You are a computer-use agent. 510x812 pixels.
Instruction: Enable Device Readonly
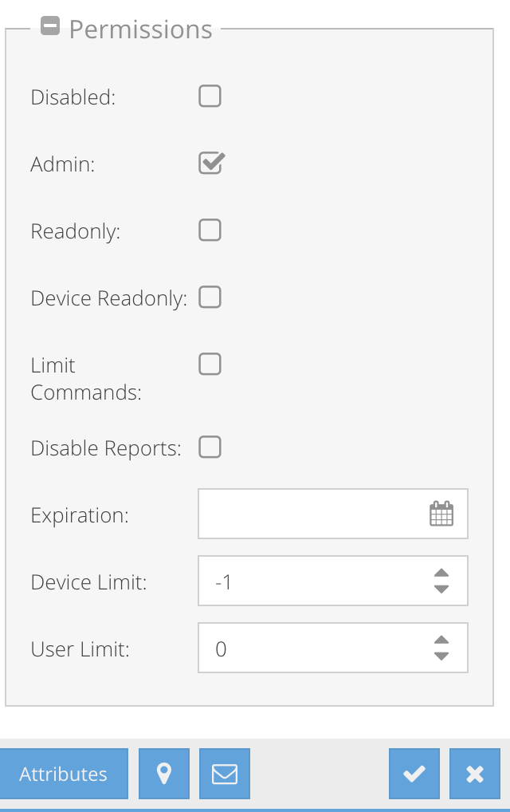(210, 297)
